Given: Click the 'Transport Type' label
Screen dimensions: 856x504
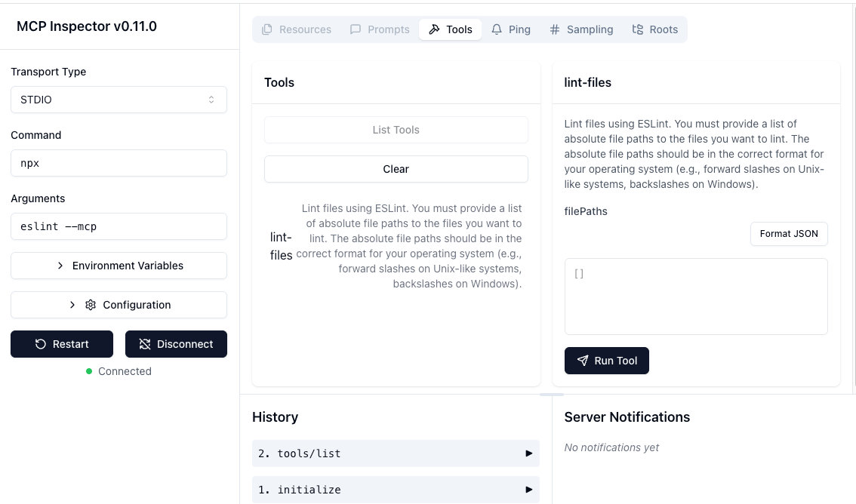Looking at the screenshot, I should click(48, 72).
